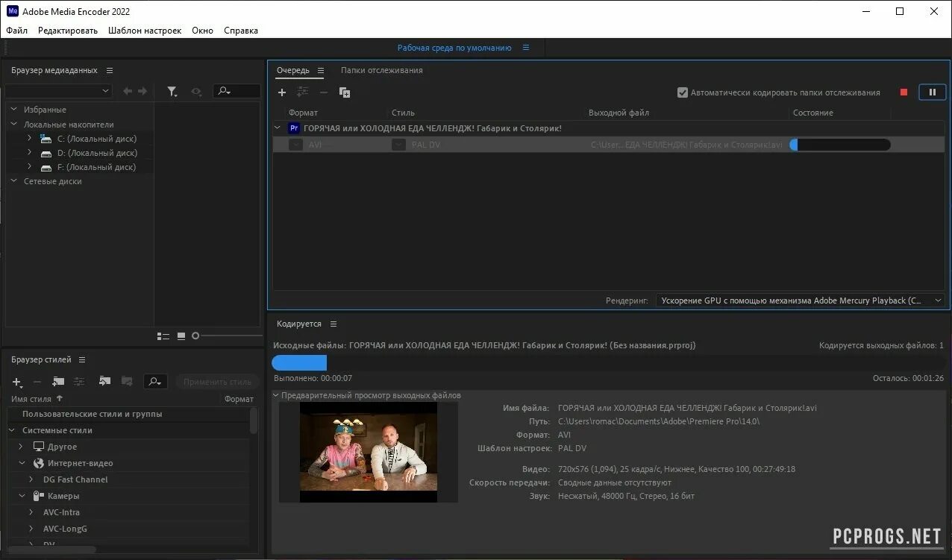Click the output file path link in queue
952x560 pixels.
[686, 145]
